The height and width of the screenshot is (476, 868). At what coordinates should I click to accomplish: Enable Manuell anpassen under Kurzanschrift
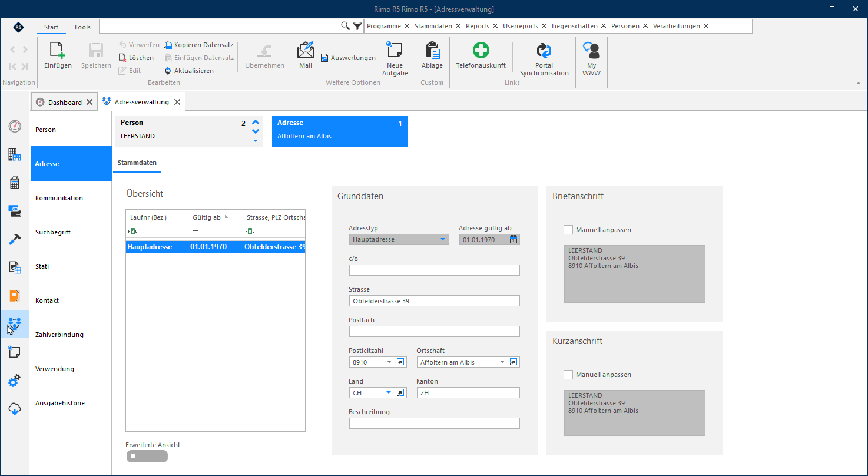(568, 375)
